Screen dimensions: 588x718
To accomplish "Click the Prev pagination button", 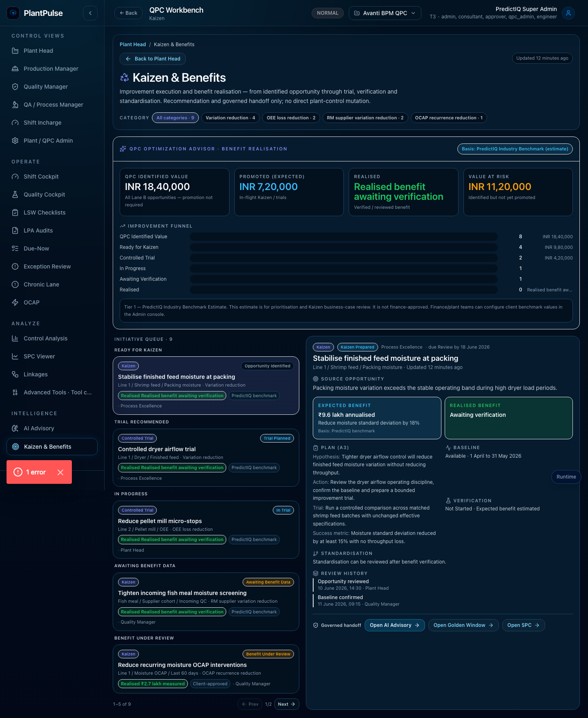I will [x=250, y=704].
